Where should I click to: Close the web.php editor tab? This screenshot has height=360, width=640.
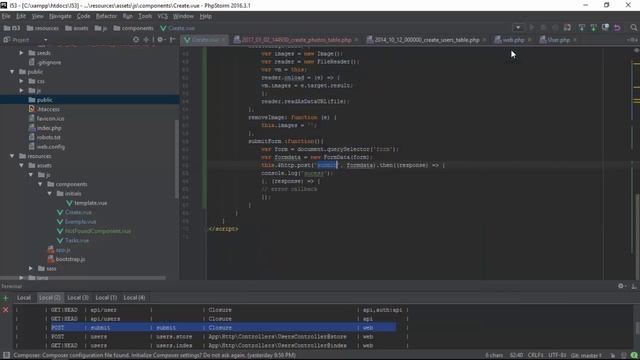529,40
